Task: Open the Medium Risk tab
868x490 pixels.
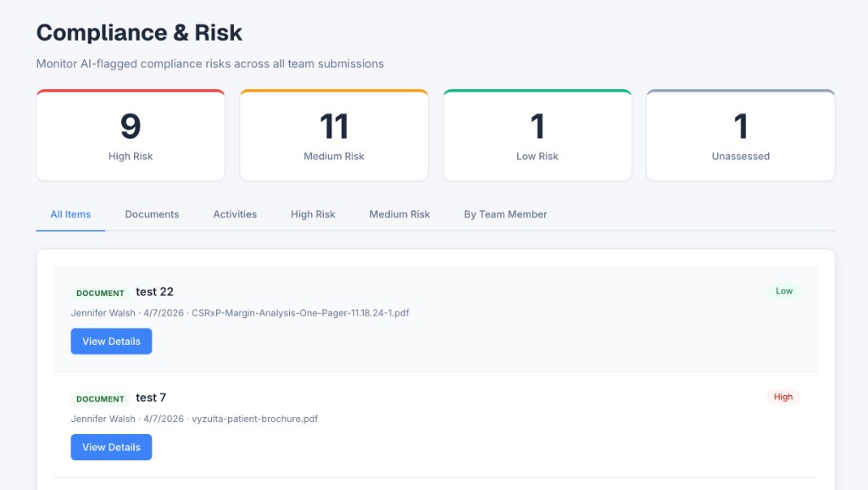Action: click(x=399, y=214)
